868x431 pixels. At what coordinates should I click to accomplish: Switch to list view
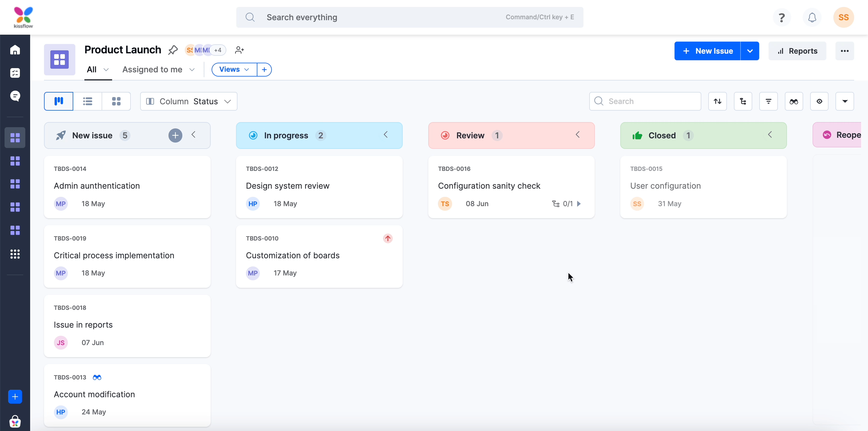point(88,101)
